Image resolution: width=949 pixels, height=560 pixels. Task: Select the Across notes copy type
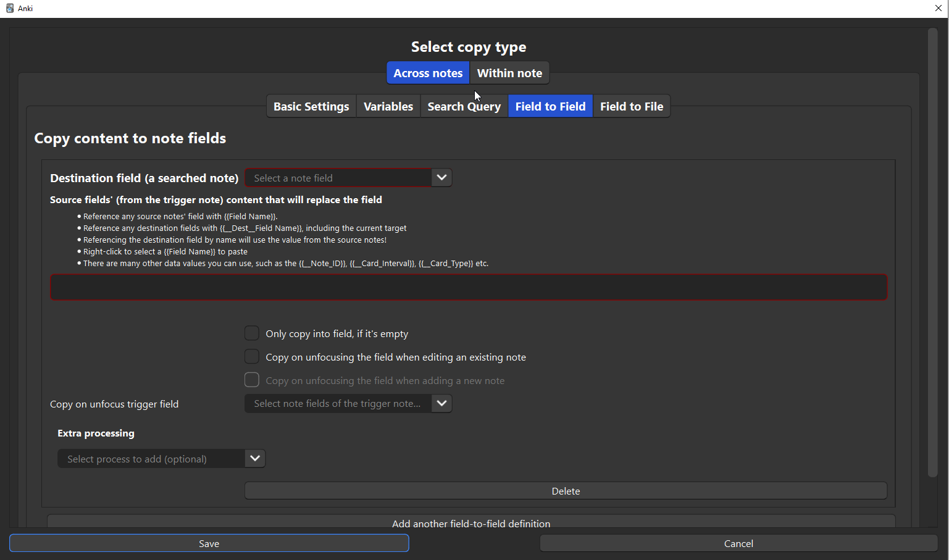(x=428, y=73)
